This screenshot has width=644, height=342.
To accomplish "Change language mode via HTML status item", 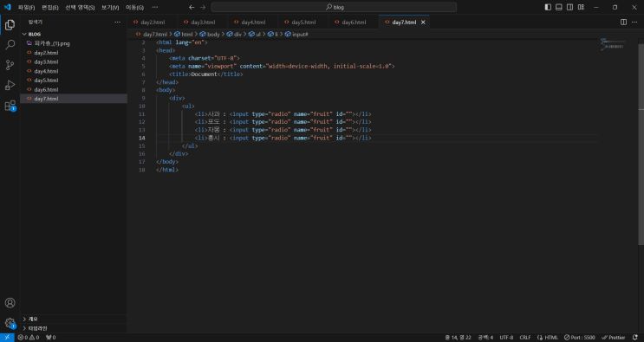I will coord(548,338).
